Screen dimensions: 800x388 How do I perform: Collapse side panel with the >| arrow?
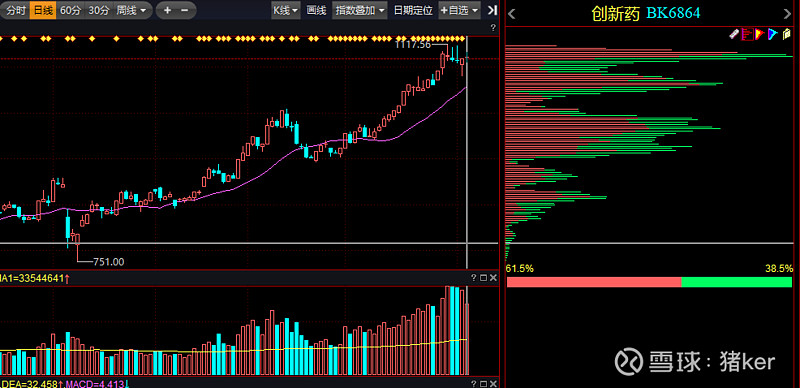(492, 10)
